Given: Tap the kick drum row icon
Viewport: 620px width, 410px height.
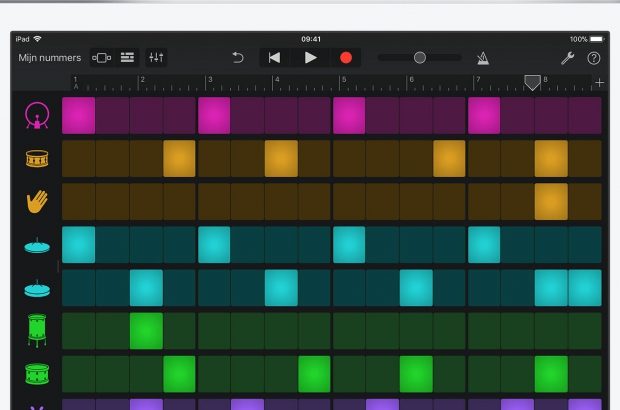Looking at the screenshot, I should click(37, 116).
